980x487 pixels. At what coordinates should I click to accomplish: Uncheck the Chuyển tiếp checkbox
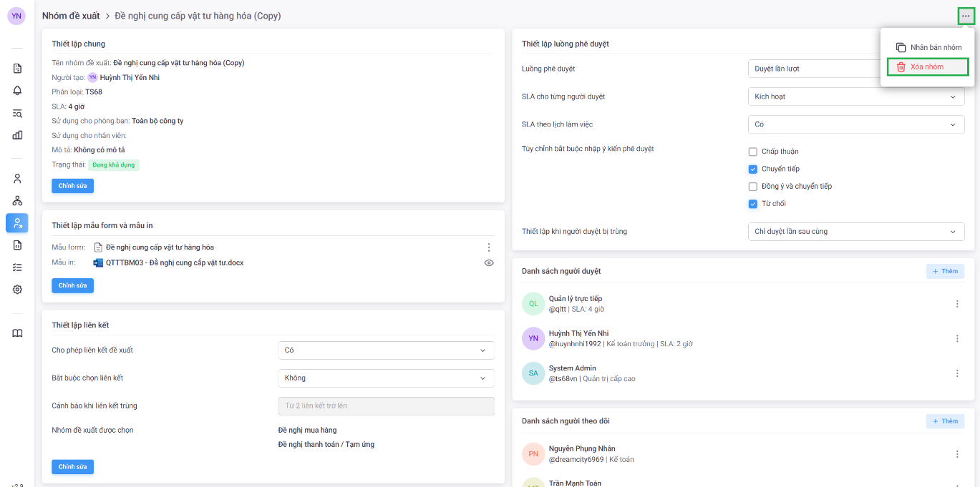[752, 169]
